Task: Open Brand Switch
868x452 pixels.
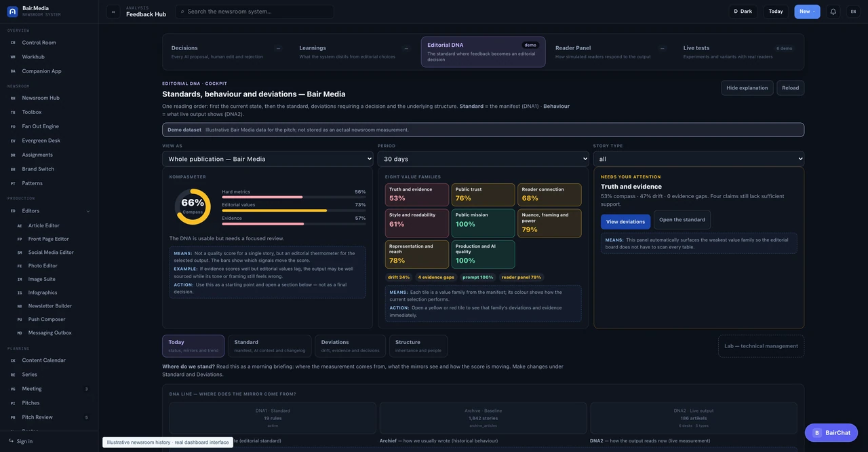Action: 49,169
